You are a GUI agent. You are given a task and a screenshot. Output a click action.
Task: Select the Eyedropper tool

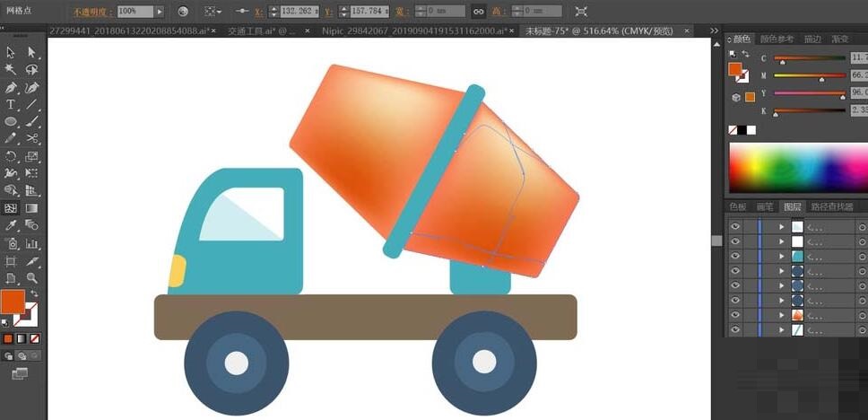tap(11, 225)
